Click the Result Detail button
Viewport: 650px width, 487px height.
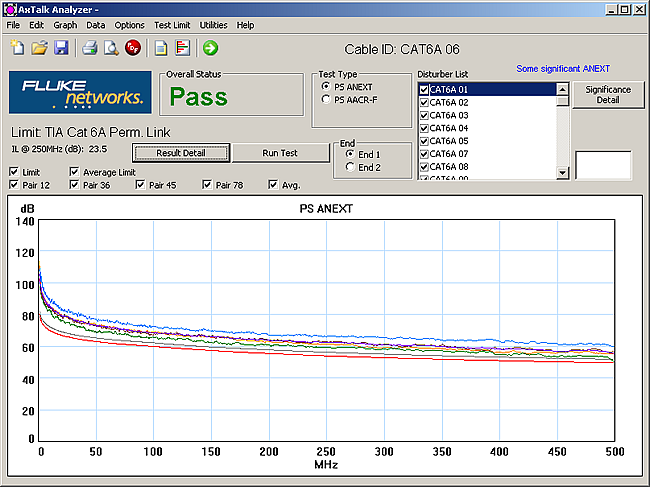[x=181, y=153]
